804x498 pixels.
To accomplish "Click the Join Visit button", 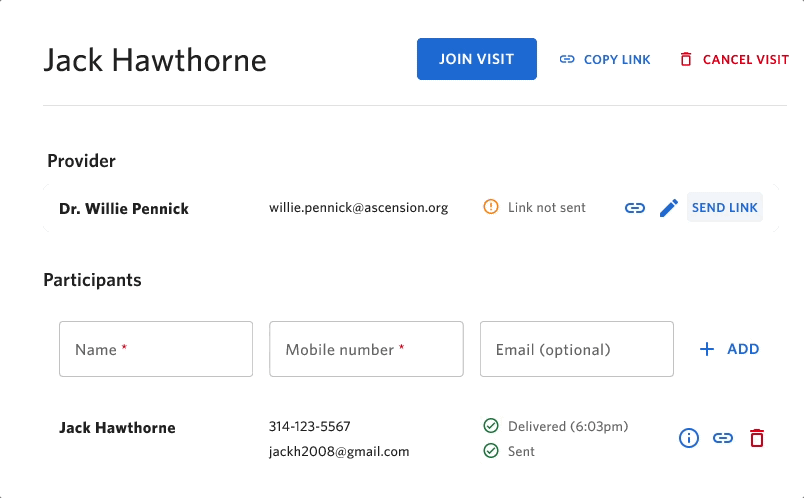I will [x=476, y=59].
